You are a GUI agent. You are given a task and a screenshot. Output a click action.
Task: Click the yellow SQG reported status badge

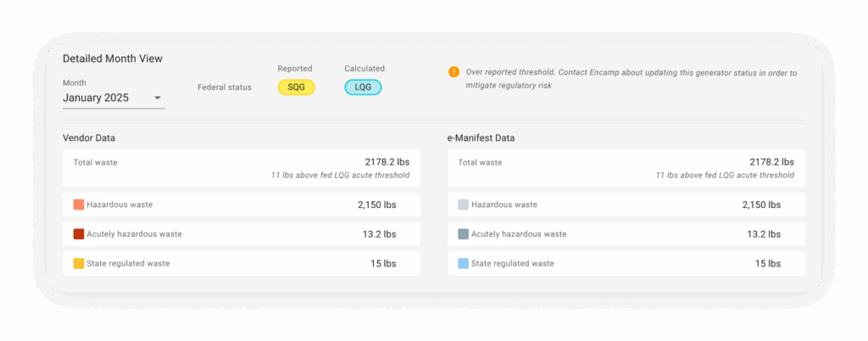coord(296,87)
